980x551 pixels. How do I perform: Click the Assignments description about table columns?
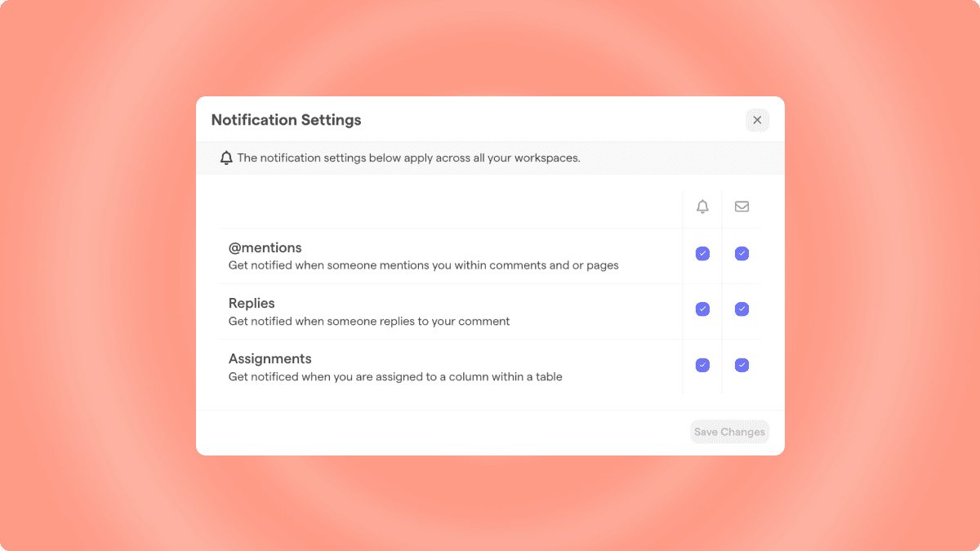(x=395, y=376)
